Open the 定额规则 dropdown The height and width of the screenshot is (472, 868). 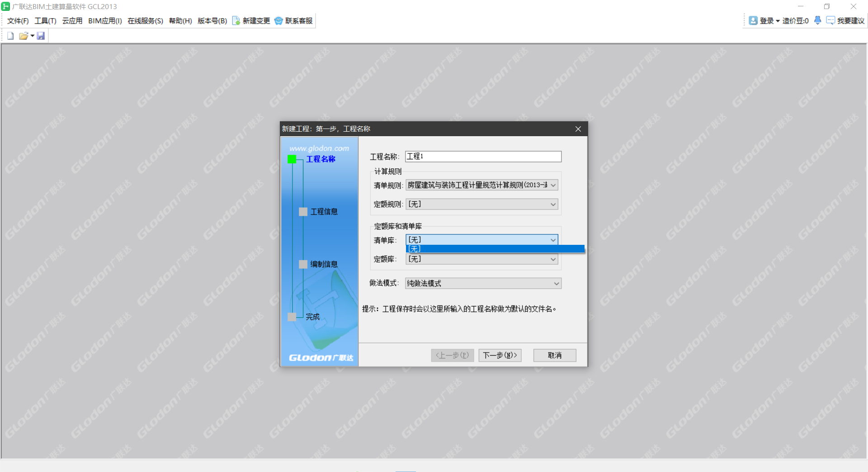pos(482,204)
